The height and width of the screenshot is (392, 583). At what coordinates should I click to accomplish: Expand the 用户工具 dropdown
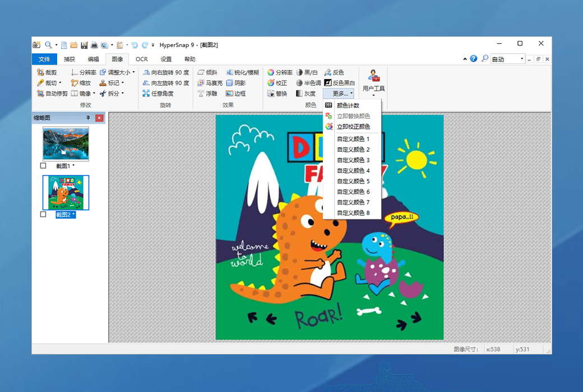click(373, 95)
